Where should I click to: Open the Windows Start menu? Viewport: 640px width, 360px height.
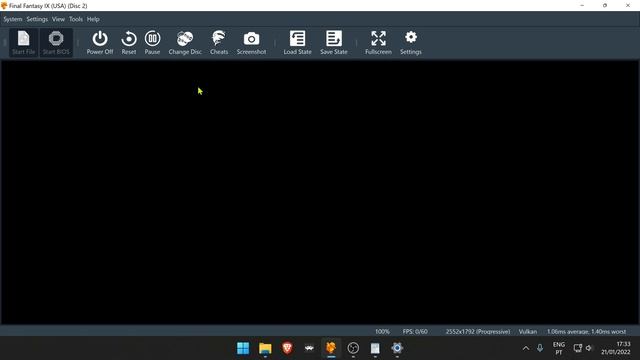pyautogui.click(x=243, y=348)
